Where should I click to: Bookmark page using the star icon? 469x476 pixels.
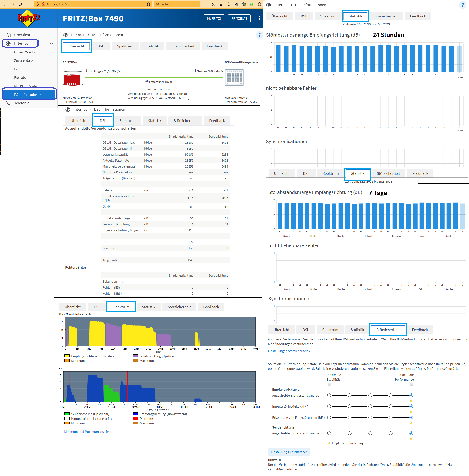click(x=148, y=4)
